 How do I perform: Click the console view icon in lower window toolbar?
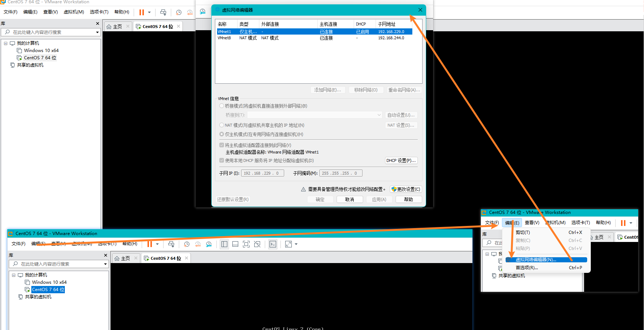(x=273, y=244)
